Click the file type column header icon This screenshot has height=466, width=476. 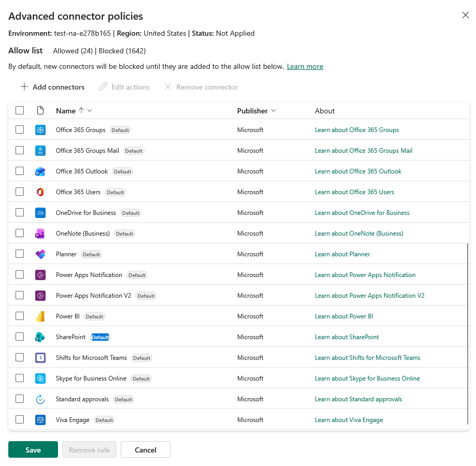[40, 110]
